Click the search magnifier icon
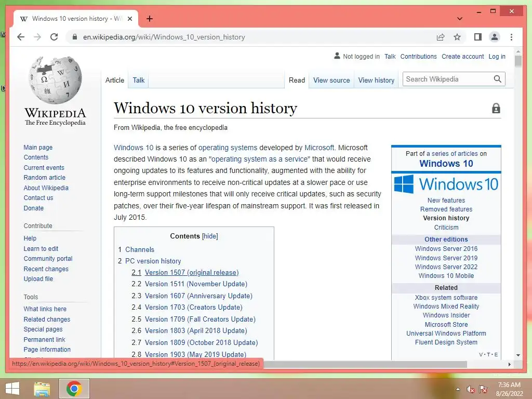This screenshot has width=532, height=399. 497,79
